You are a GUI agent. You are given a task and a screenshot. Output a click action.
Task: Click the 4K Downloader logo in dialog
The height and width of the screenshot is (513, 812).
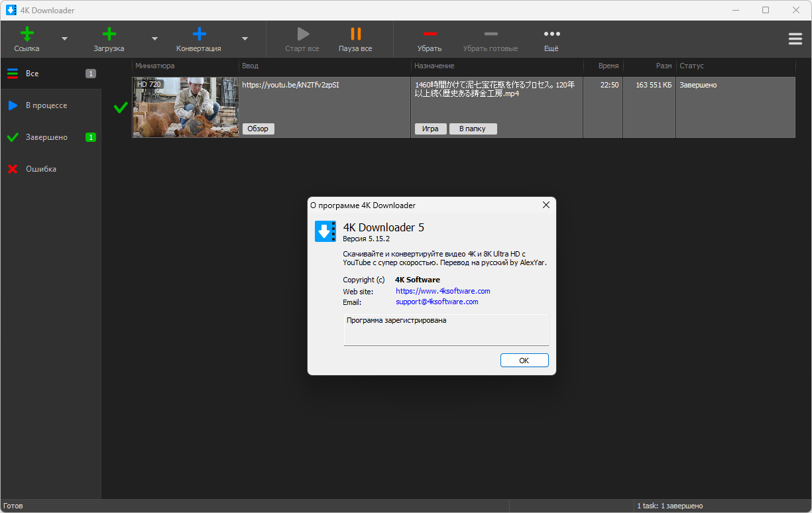click(x=325, y=231)
